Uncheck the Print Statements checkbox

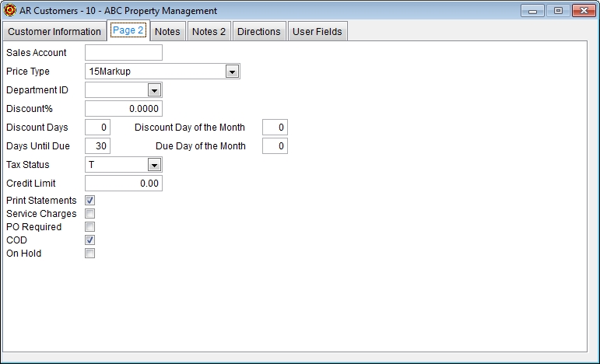[90, 201]
